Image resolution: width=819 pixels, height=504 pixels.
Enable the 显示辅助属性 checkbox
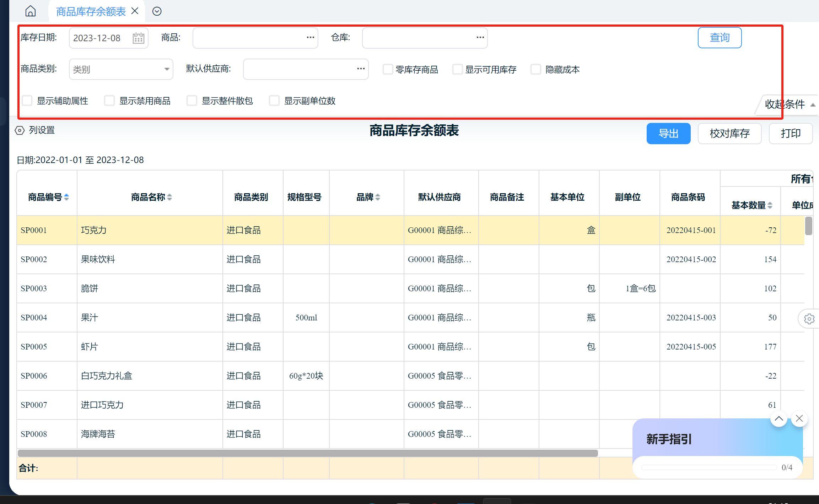[27, 101]
